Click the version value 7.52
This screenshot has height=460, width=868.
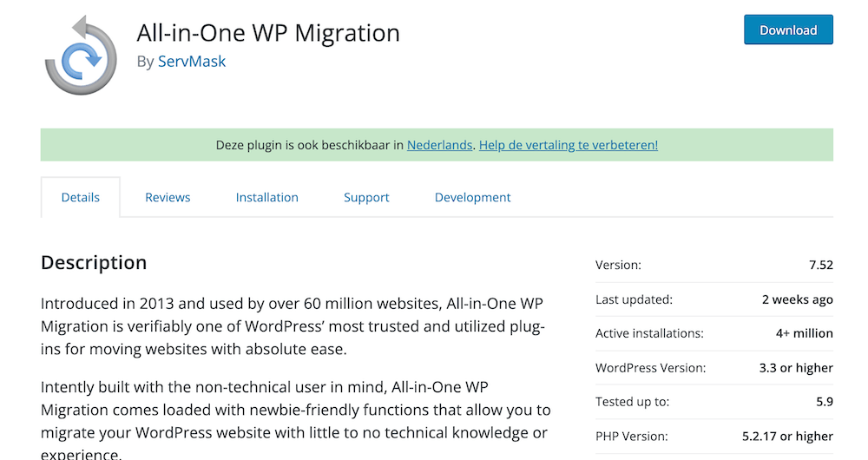point(821,265)
